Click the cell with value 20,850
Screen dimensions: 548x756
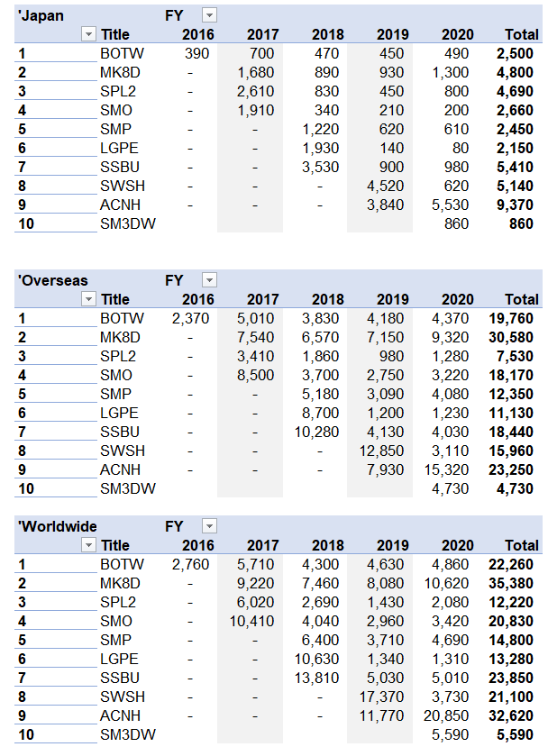pyautogui.click(x=446, y=715)
